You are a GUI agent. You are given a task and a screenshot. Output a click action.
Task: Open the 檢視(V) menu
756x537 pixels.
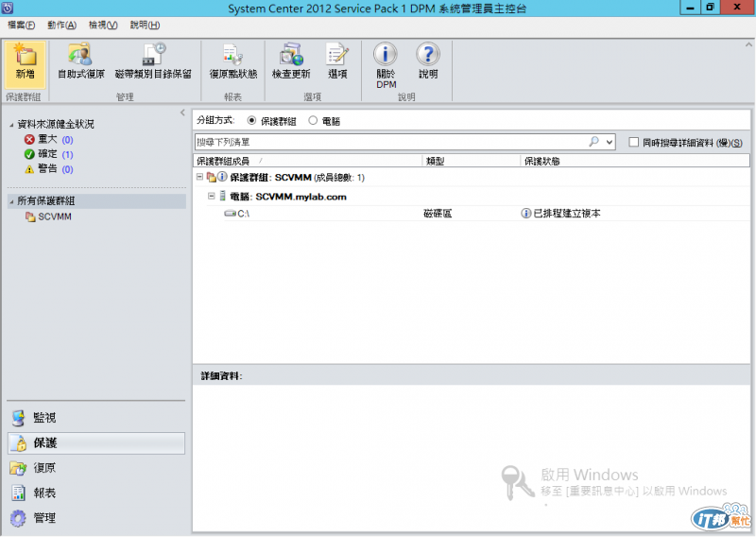(103, 26)
